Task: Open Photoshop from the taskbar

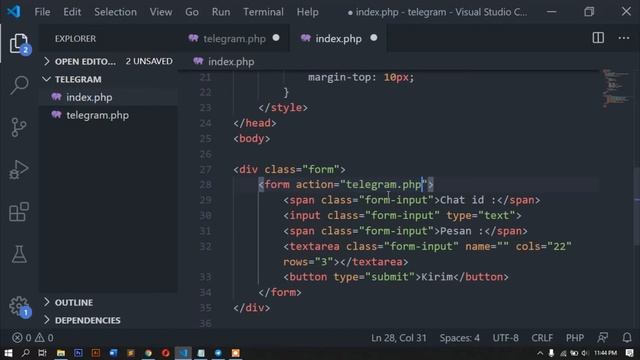Action: pyautogui.click(x=78, y=353)
